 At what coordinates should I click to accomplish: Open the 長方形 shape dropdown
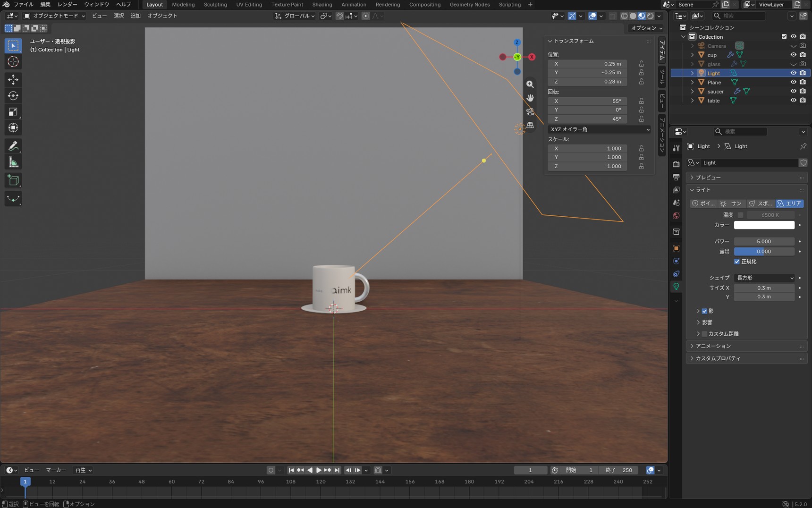pyautogui.click(x=764, y=278)
